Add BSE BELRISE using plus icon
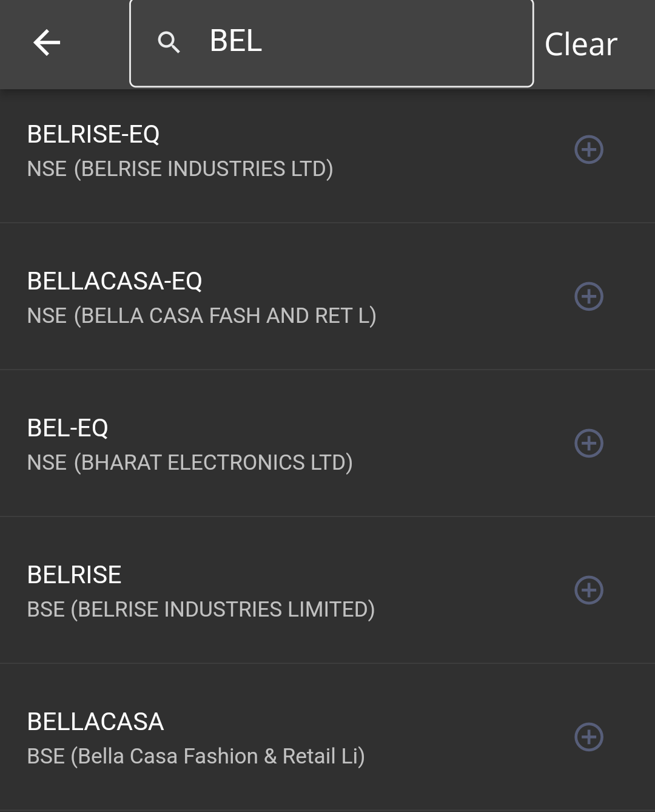The image size is (655, 812). [x=588, y=590]
